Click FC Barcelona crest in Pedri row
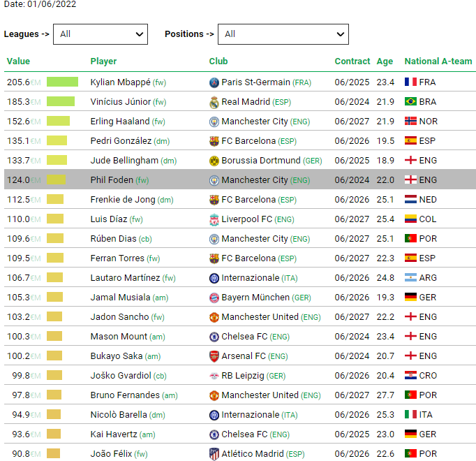The image size is (476, 461). [x=214, y=141]
